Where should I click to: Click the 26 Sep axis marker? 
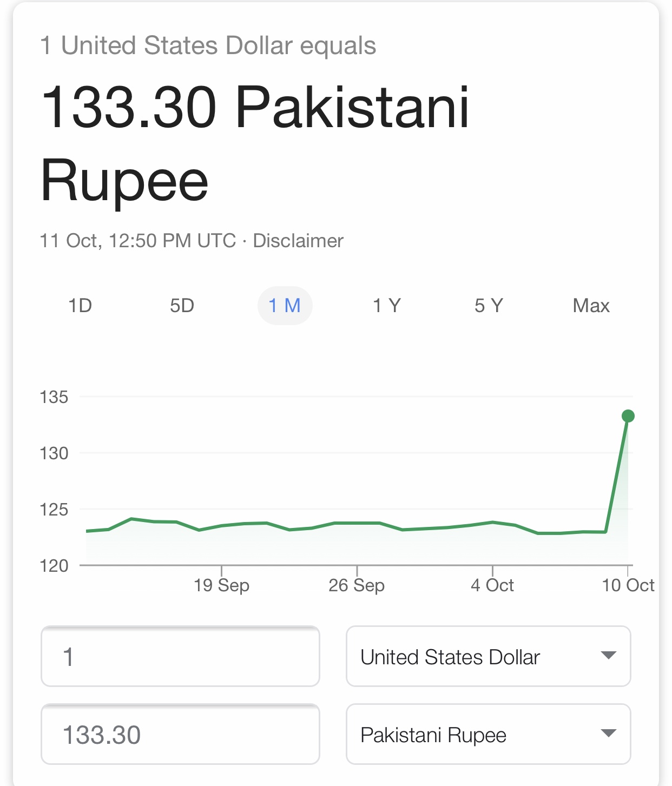[357, 585]
